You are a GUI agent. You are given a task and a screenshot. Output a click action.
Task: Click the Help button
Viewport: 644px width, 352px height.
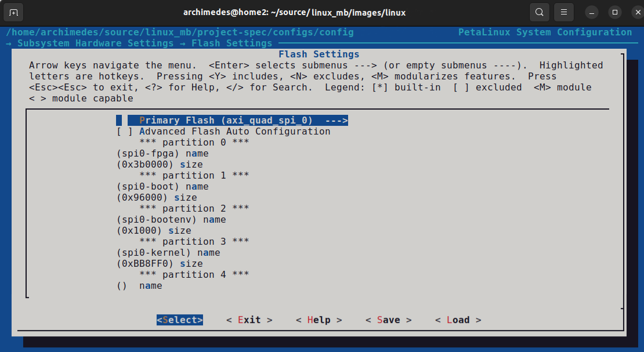point(319,320)
